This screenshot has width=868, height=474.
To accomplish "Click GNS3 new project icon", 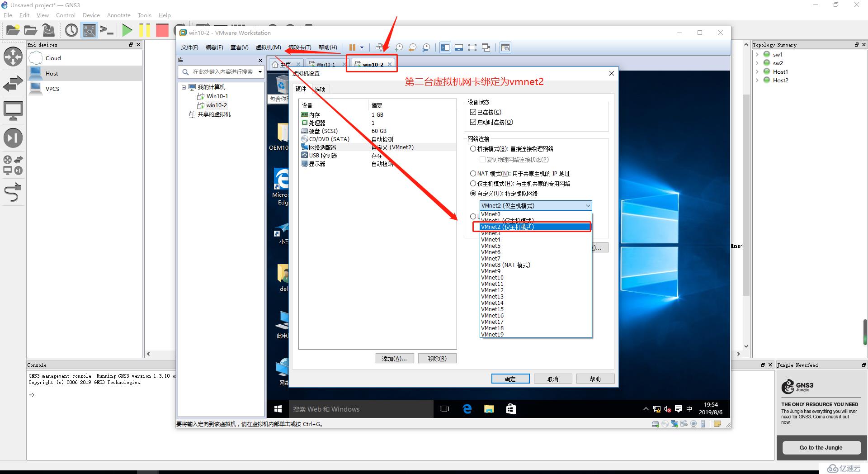I will click(13, 30).
